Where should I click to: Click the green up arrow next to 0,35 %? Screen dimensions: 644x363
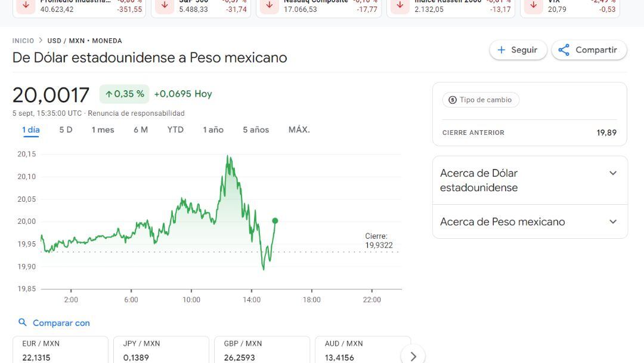[x=109, y=94]
